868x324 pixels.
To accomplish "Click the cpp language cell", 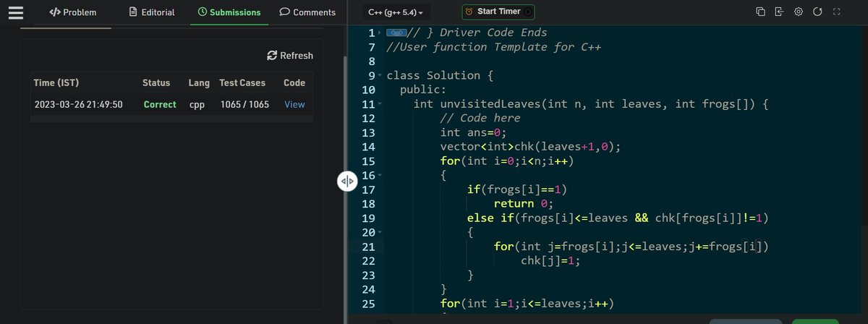I will click(197, 104).
